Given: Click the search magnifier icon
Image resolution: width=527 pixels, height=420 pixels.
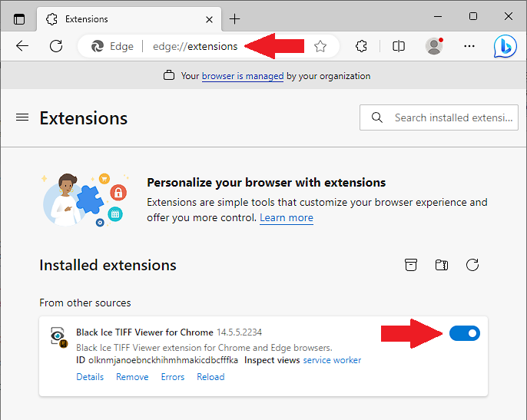Looking at the screenshot, I should 377,117.
